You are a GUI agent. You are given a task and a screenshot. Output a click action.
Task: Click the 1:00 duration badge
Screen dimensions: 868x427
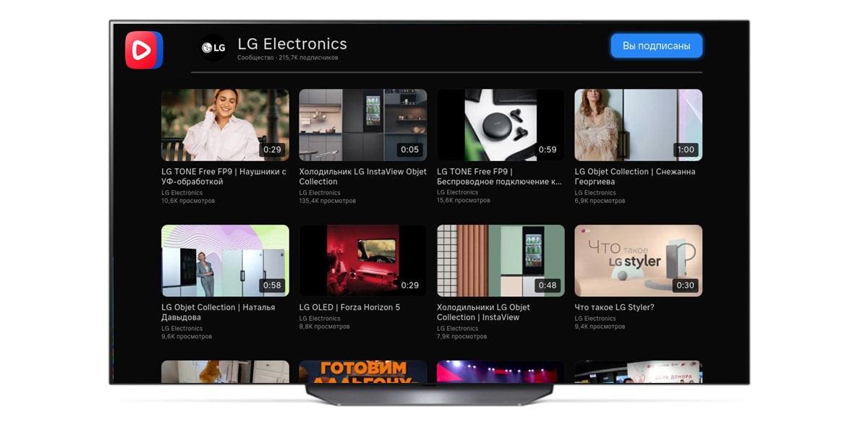pos(685,150)
